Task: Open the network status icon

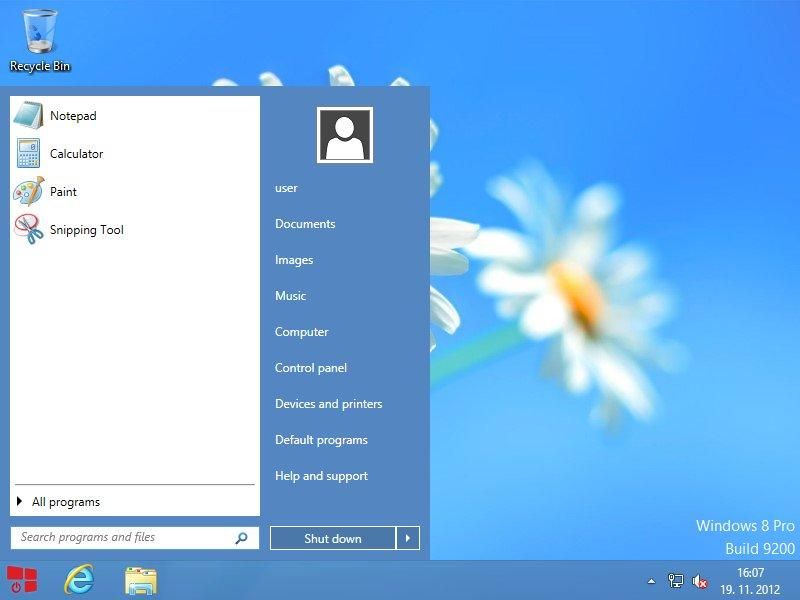Action: click(x=674, y=578)
